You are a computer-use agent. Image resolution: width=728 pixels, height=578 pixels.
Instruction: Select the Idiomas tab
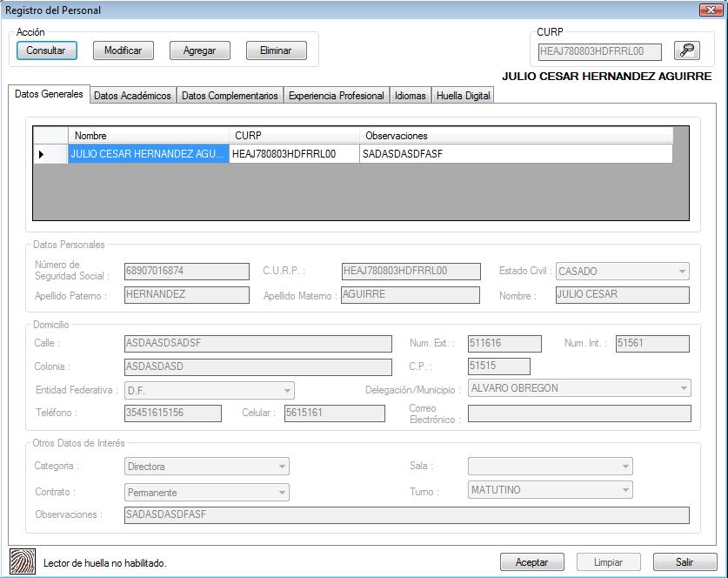point(411,96)
